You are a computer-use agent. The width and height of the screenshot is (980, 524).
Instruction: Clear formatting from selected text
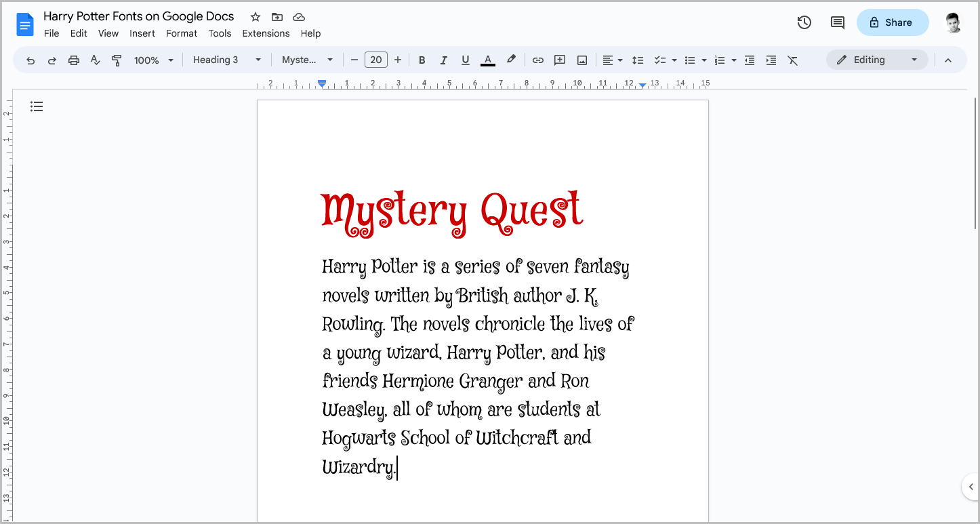tap(793, 60)
